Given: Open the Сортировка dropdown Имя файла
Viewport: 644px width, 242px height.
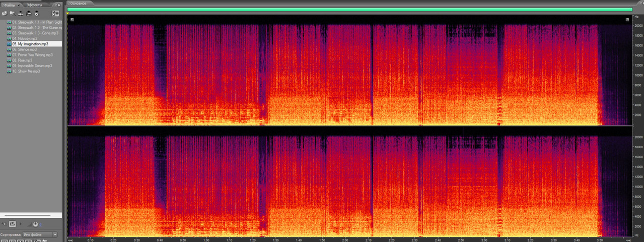Looking at the screenshot, I should tap(40, 234).
